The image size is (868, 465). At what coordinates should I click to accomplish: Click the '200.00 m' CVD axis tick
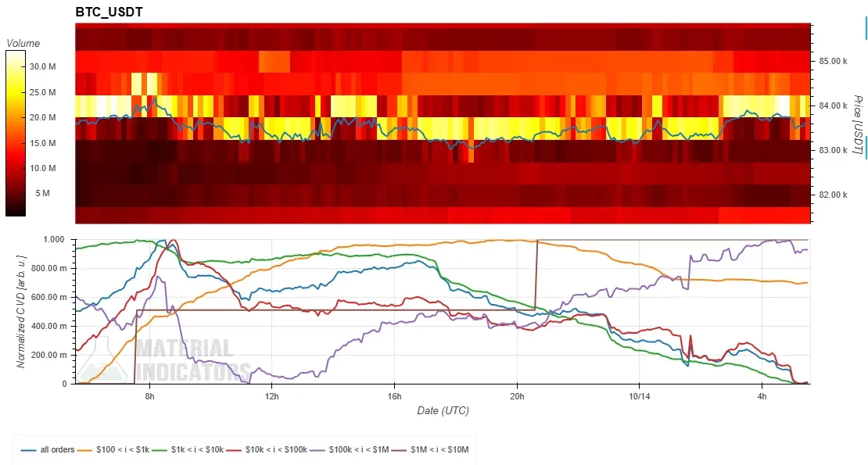coord(50,355)
